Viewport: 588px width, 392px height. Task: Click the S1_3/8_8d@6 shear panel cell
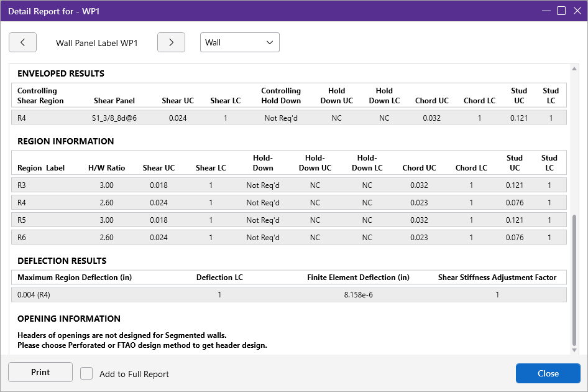point(114,118)
